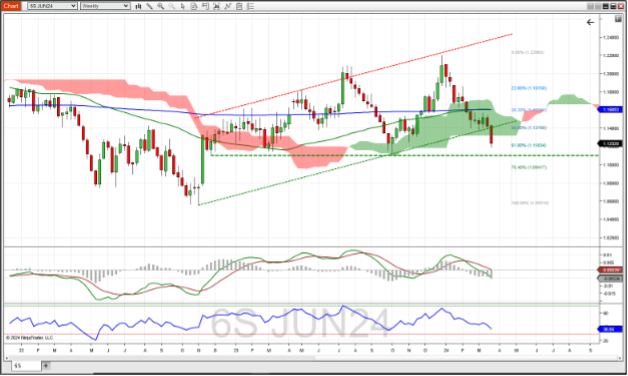Click the 76.40% Fibonacci level label

click(x=529, y=167)
